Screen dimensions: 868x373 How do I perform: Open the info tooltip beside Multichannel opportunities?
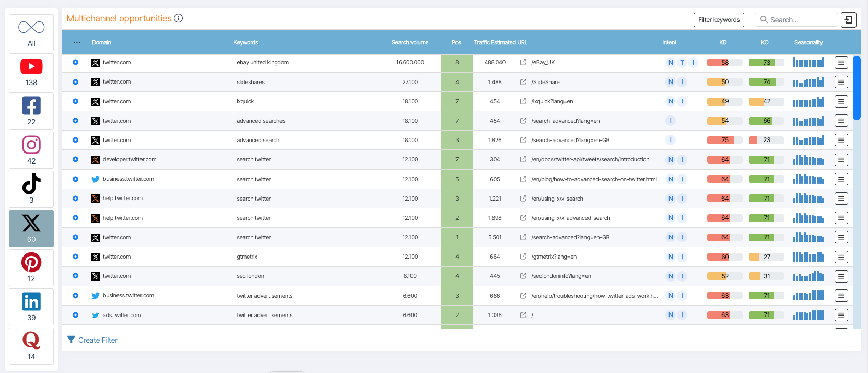click(x=179, y=18)
